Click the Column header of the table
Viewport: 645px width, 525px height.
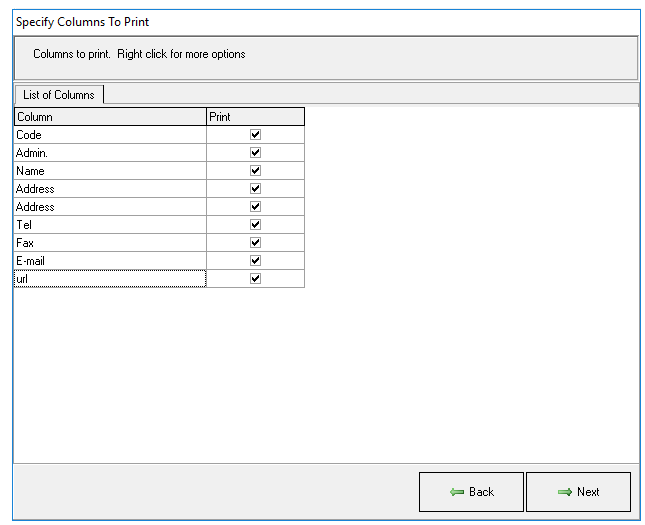[x=110, y=117]
